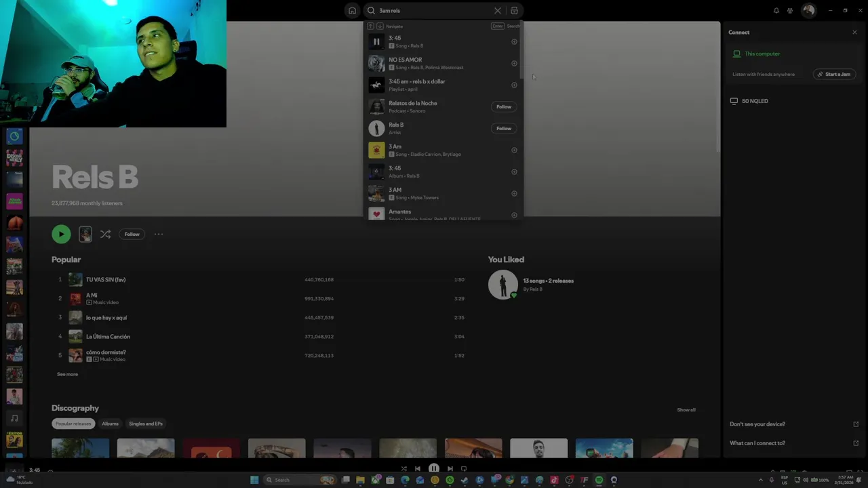Pause playback in the bottom player
The height and width of the screenshot is (488, 868).
434,468
